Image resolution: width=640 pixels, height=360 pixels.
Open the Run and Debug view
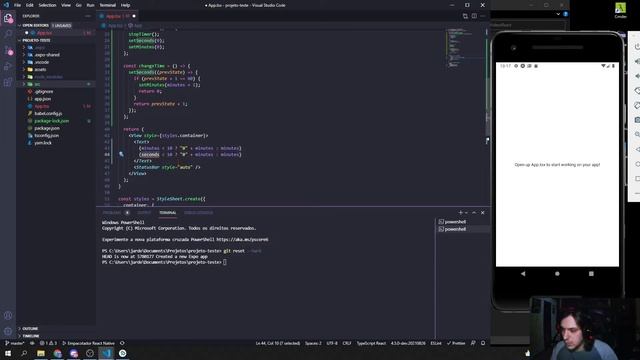[8, 66]
